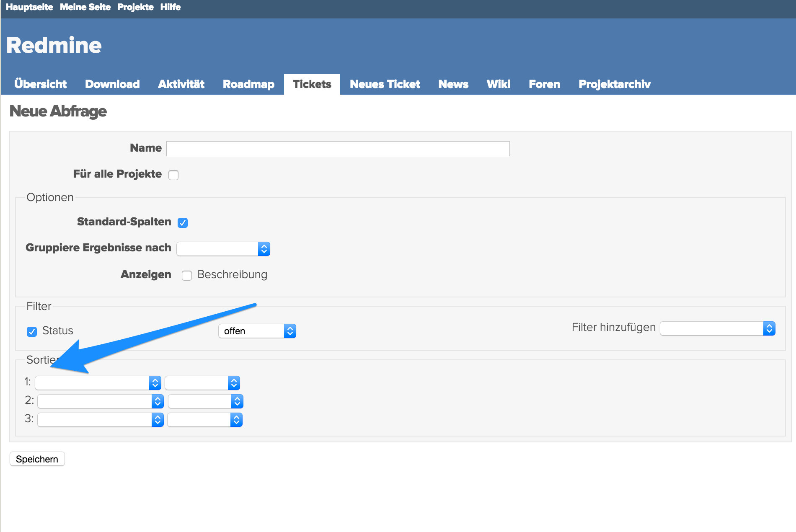
Task: Click the Gruppiere Ergebnisse nach label
Action: [98, 248]
